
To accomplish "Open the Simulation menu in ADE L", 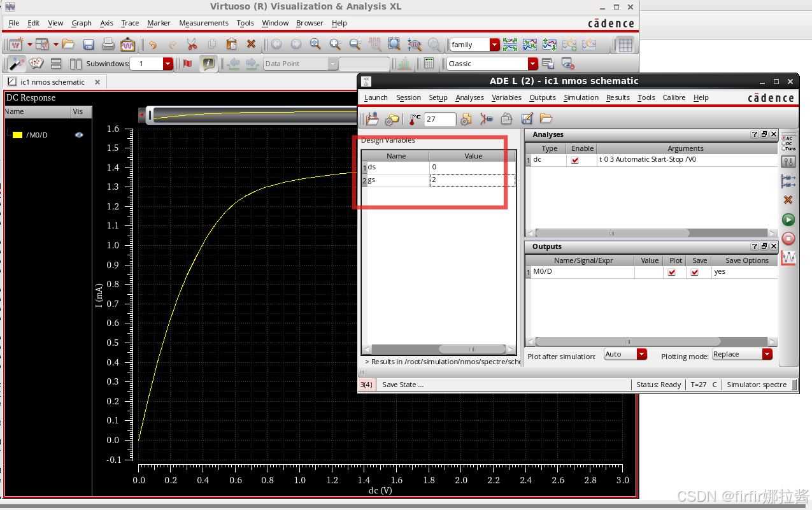I will (581, 97).
